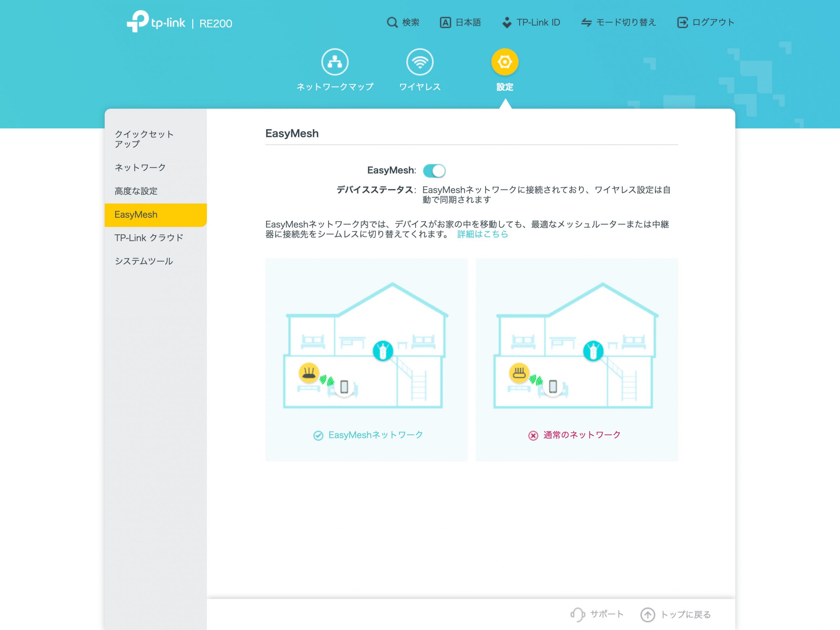Click the tp-link logo
The width and height of the screenshot is (840, 630).
pos(156,22)
